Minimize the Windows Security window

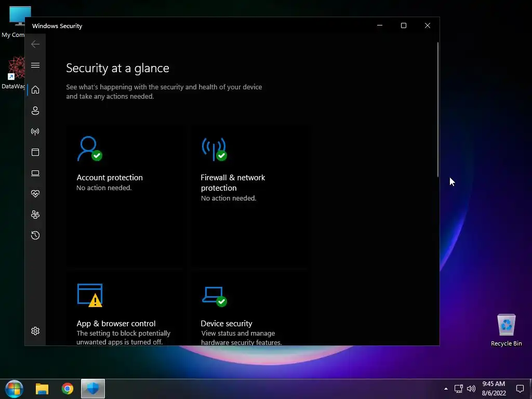coord(380,25)
